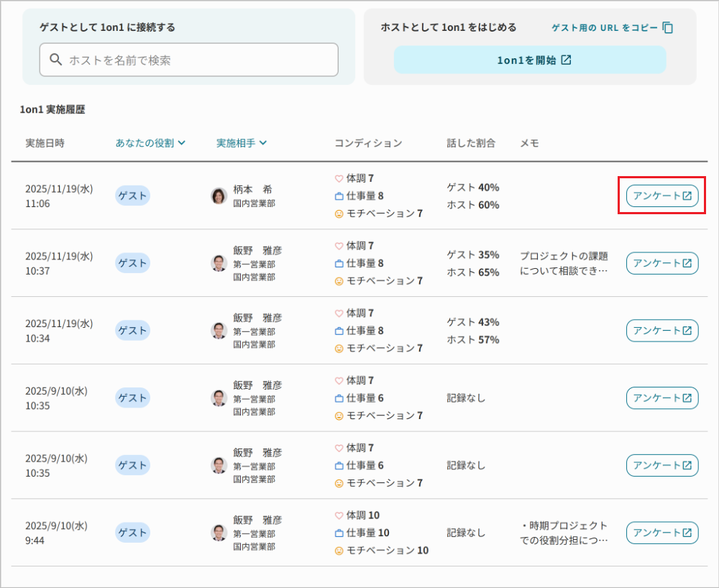Copy the guest URL link

(604, 28)
